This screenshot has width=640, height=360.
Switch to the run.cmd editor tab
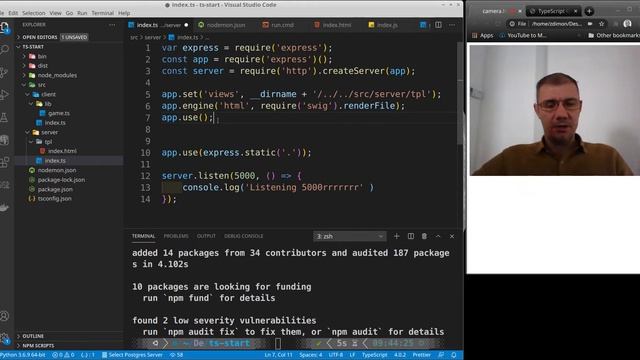(278, 25)
